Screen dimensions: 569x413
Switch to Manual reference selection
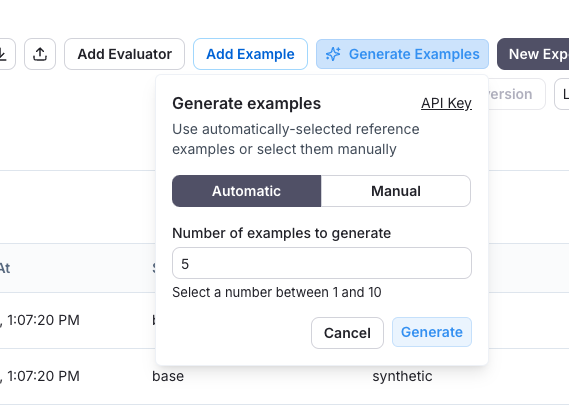(x=396, y=191)
